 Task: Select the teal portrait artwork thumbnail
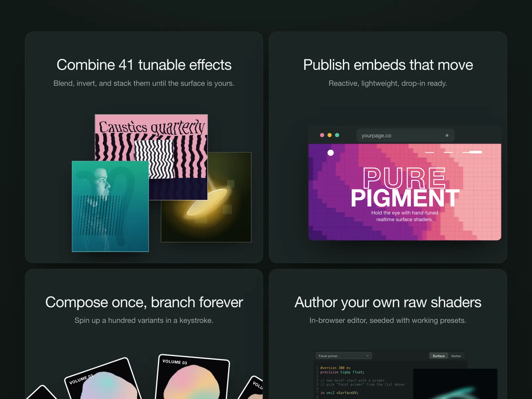point(110,206)
